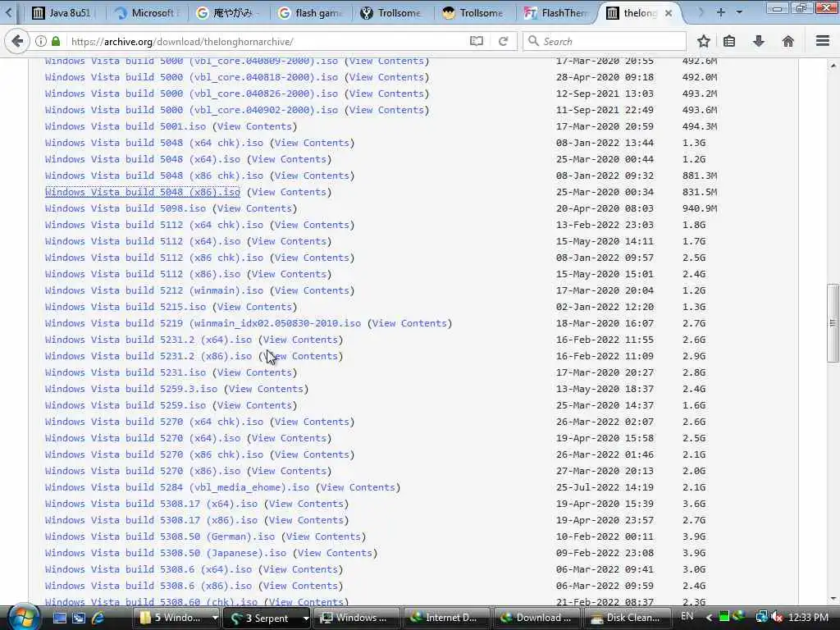
Task: Open Firefox hamburger menu
Action: click(x=823, y=41)
